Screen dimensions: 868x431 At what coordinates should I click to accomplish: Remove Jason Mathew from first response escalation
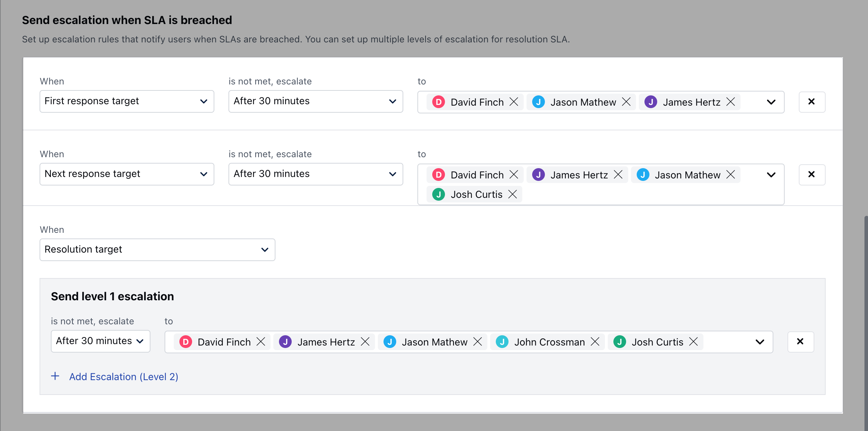tap(626, 102)
